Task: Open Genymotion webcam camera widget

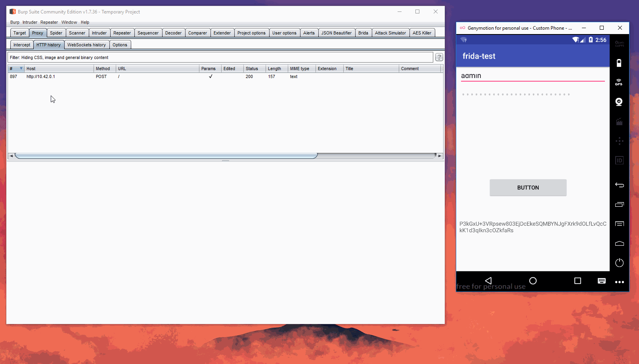Action: (619, 102)
